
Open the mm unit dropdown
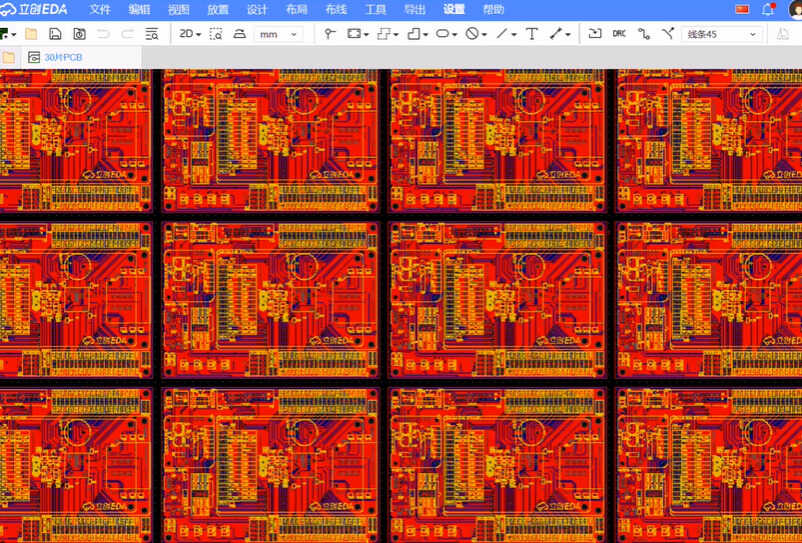(x=279, y=34)
